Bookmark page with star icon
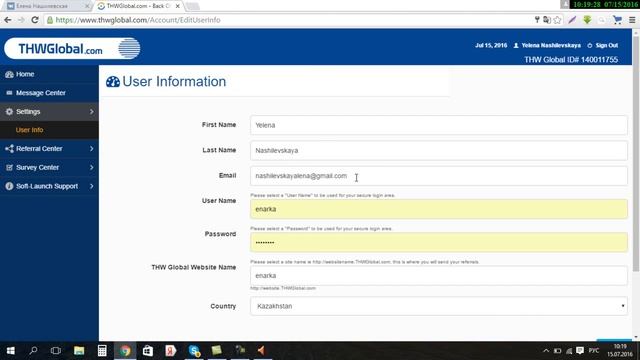640x360 pixels. 557,20
